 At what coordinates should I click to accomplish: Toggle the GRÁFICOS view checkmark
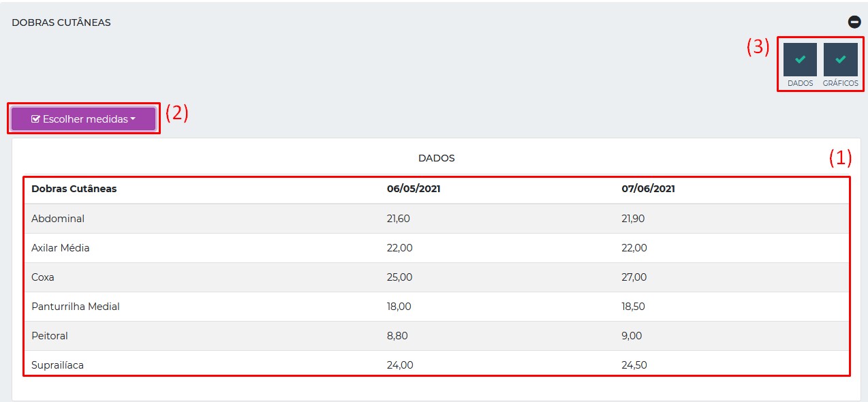pos(840,60)
